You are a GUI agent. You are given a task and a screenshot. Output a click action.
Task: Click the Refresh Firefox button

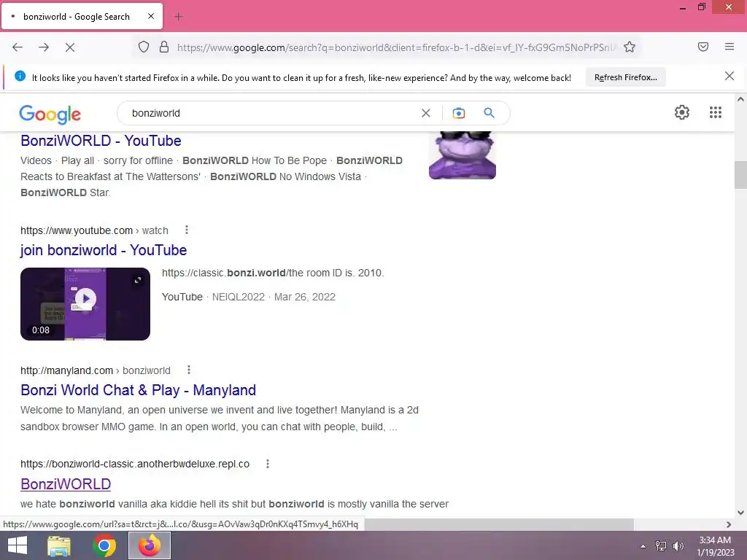(x=625, y=77)
